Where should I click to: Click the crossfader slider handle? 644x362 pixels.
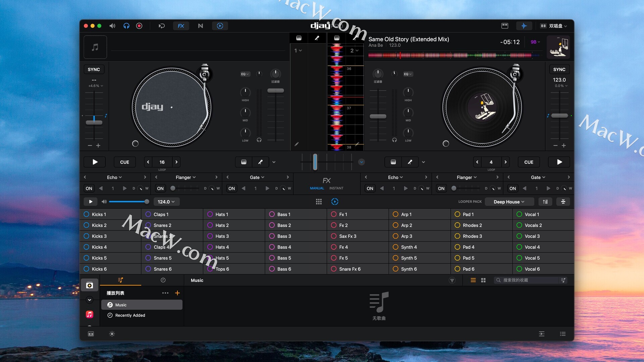315,162
